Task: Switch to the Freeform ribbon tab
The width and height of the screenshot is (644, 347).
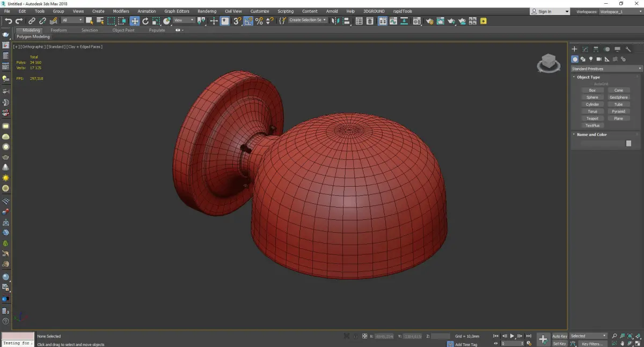Action: point(58,30)
